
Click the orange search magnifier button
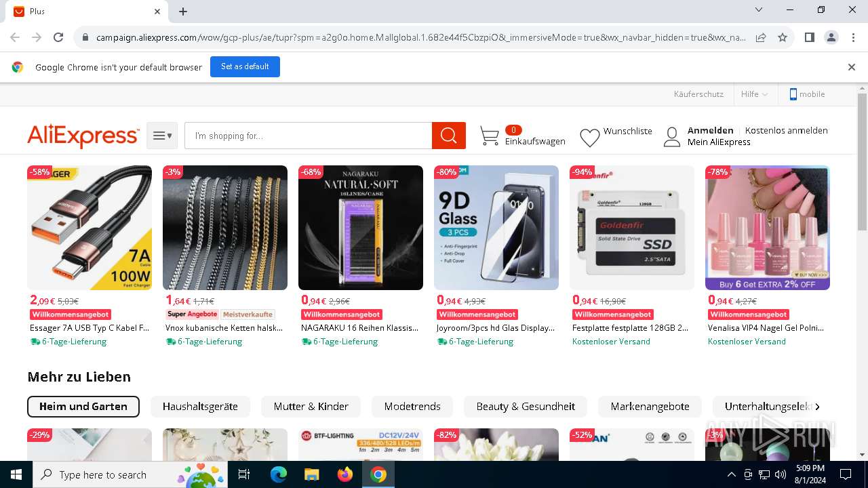tap(448, 136)
